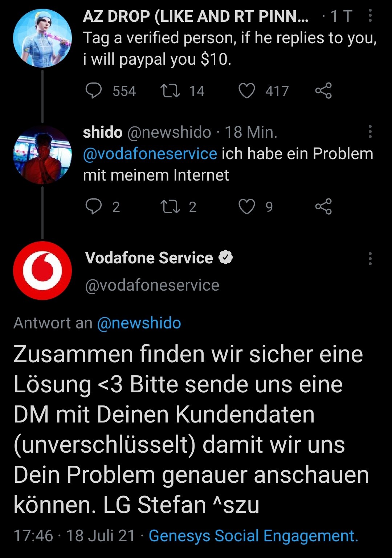The width and height of the screenshot is (392, 558).
Task: Click the @newshido reply-to link
Action: coord(139,323)
